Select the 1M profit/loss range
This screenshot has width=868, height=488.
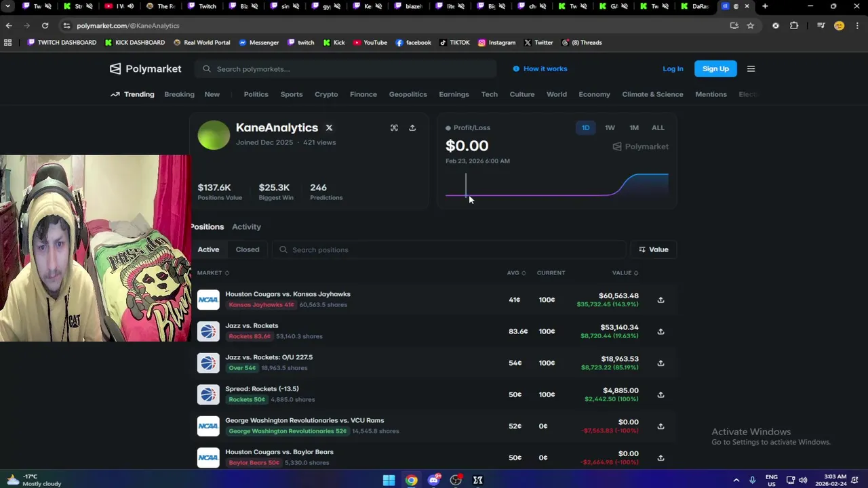click(634, 127)
